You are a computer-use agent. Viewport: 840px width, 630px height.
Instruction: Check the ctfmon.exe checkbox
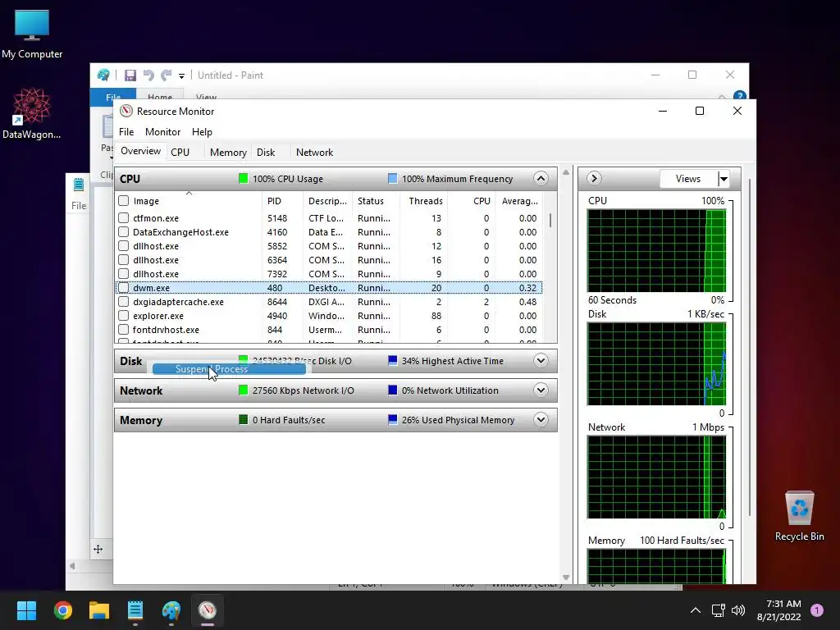click(124, 218)
